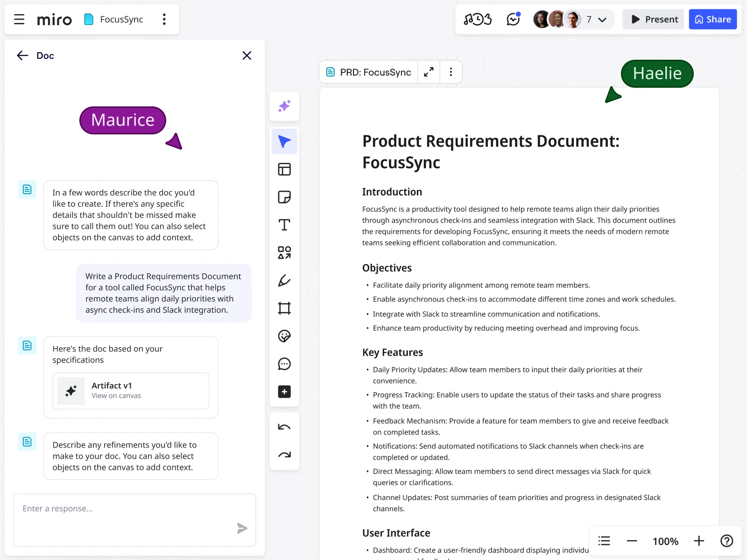Viewport: 747px width, 560px height.
Task: Click the 100% zoom level
Action: point(665,541)
